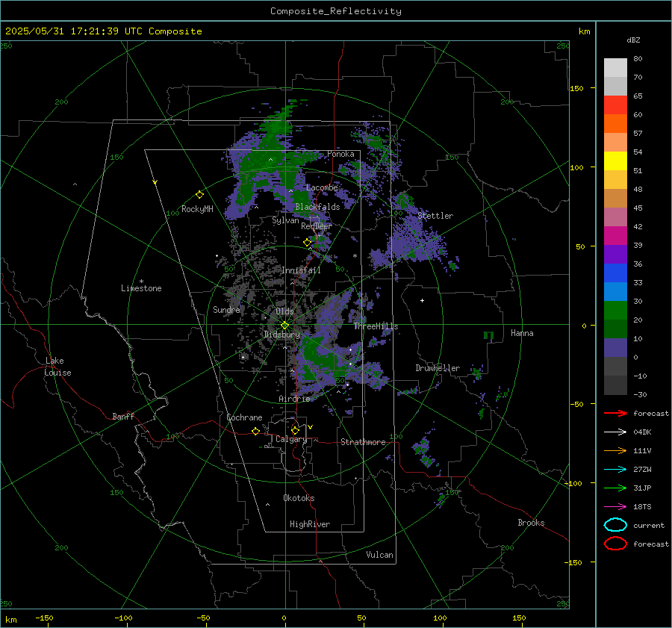Click the Lacombe city label
Image resolution: width=672 pixels, height=628 pixels.
pos(322,187)
